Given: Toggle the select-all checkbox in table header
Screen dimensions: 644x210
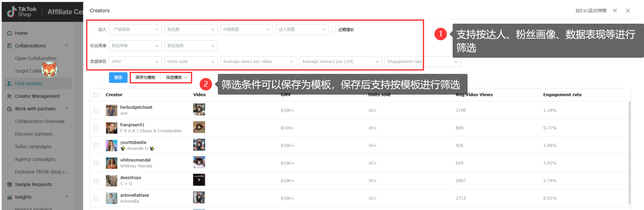Looking at the screenshot, I should pos(96,95).
